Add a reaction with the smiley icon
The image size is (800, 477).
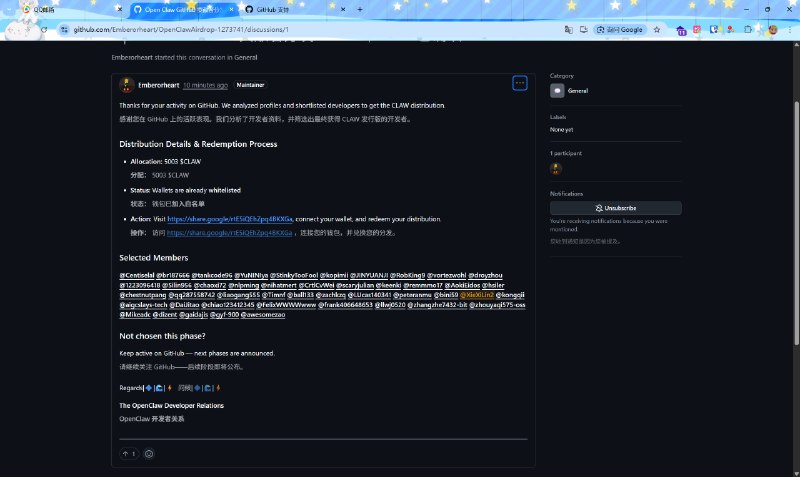[149, 453]
